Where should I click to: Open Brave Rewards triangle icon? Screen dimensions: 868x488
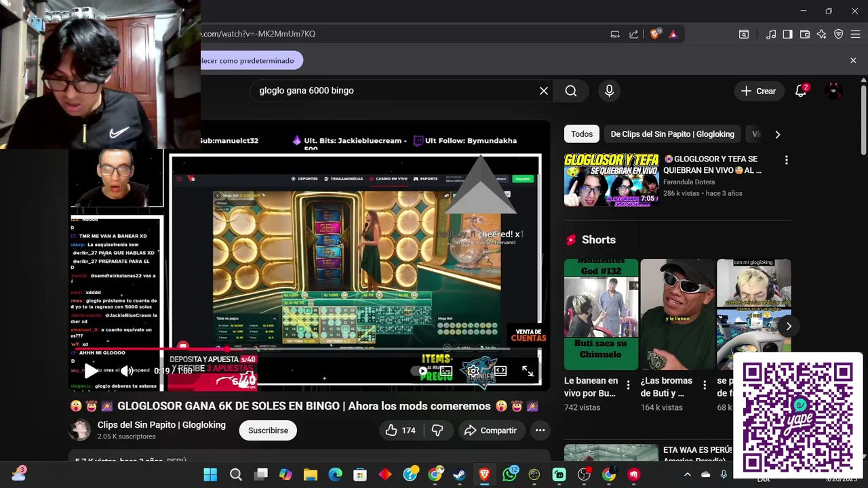point(673,34)
